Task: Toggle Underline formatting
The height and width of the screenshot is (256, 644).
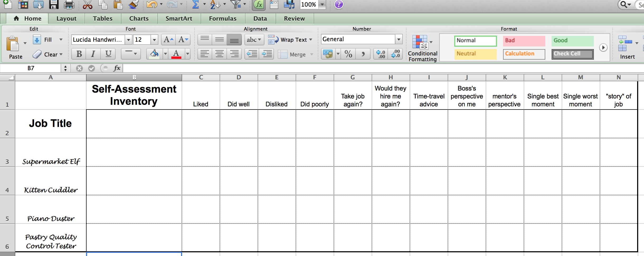Action: coord(108,54)
